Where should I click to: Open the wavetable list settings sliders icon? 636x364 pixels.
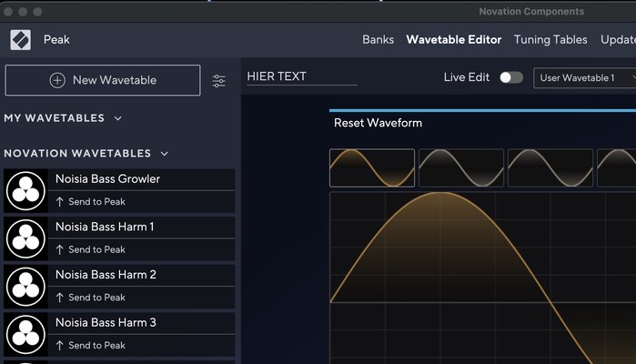coord(218,81)
